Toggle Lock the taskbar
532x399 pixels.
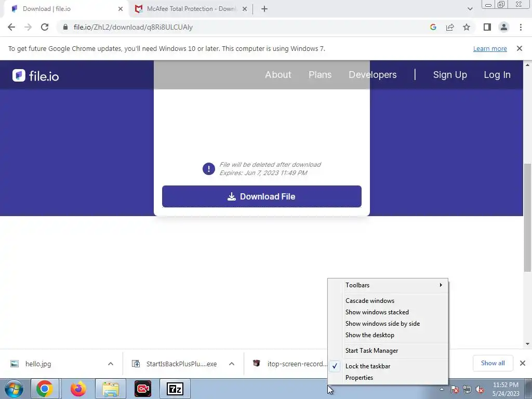coord(388,366)
